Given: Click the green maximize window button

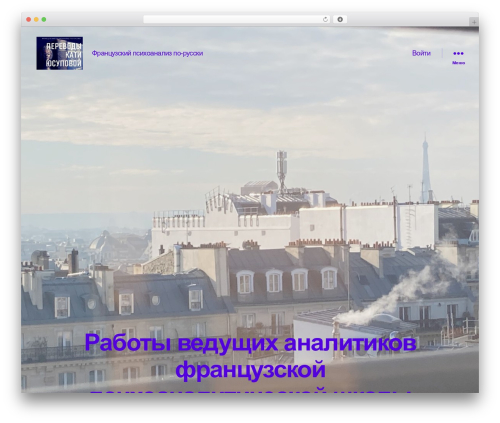Looking at the screenshot, I should [x=44, y=20].
